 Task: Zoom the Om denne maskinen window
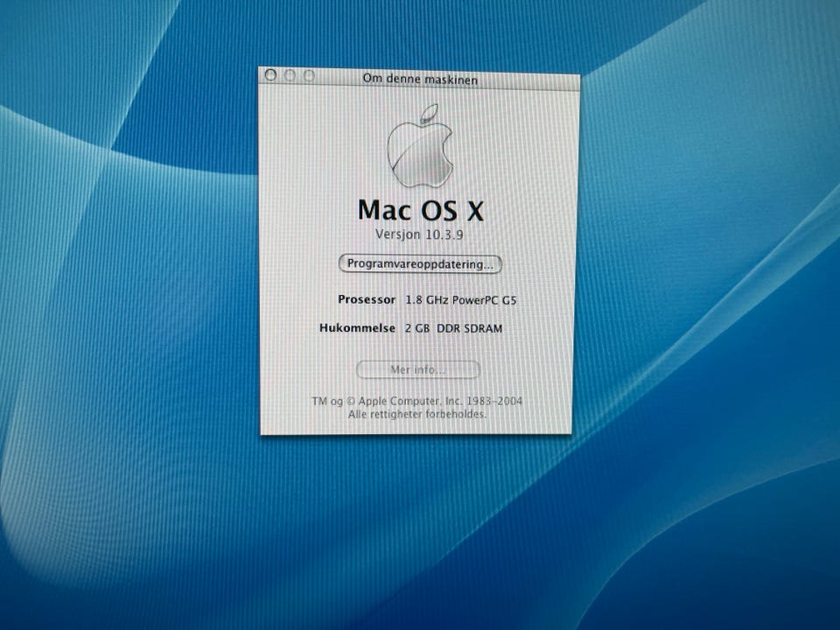point(309,76)
